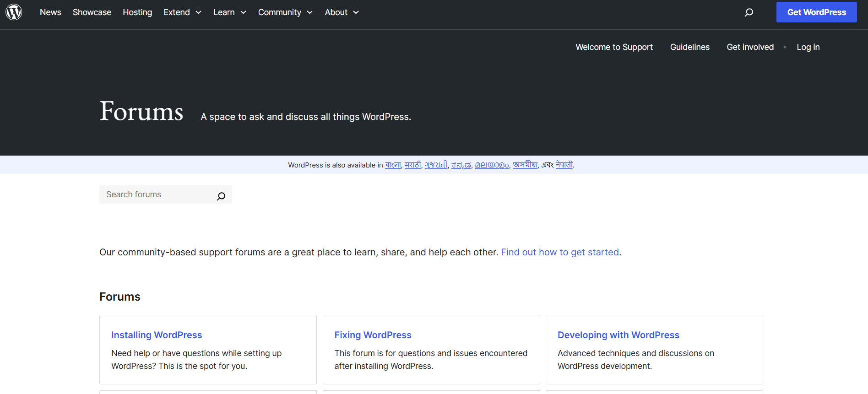Open the Developing with WordPress forum

(618, 335)
